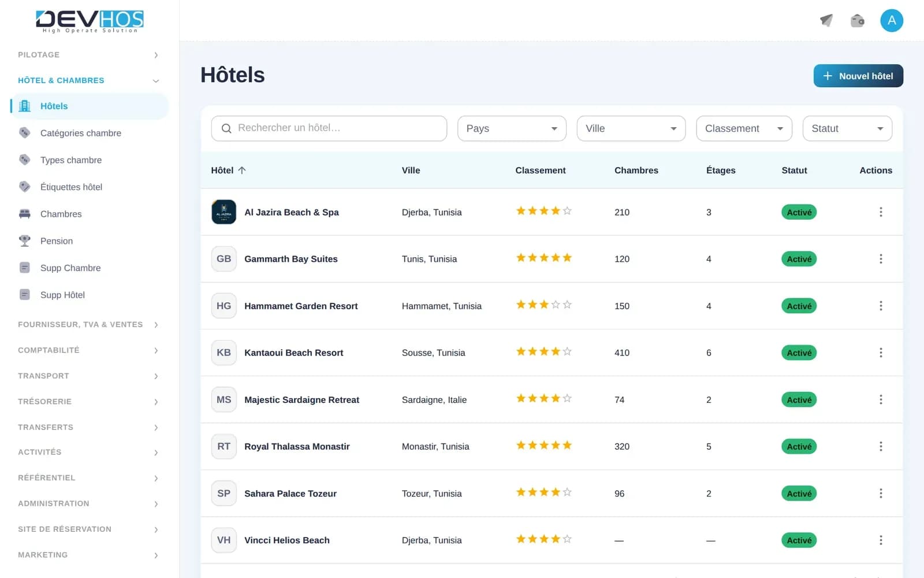The width and height of the screenshot is (924, 578).
Task: Open actions menu for Kantaoui Beach Resort
Action: (881, 353)
